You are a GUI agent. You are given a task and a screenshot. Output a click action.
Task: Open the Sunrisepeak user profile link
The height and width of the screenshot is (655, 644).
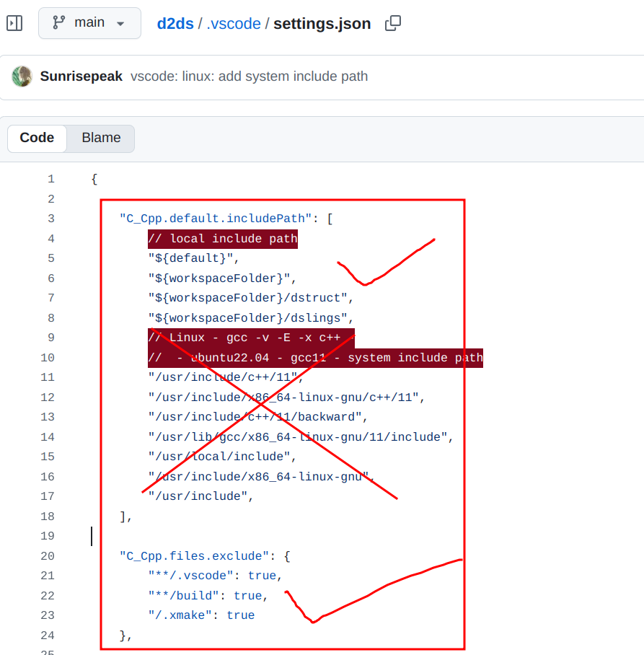coord(81,76)
